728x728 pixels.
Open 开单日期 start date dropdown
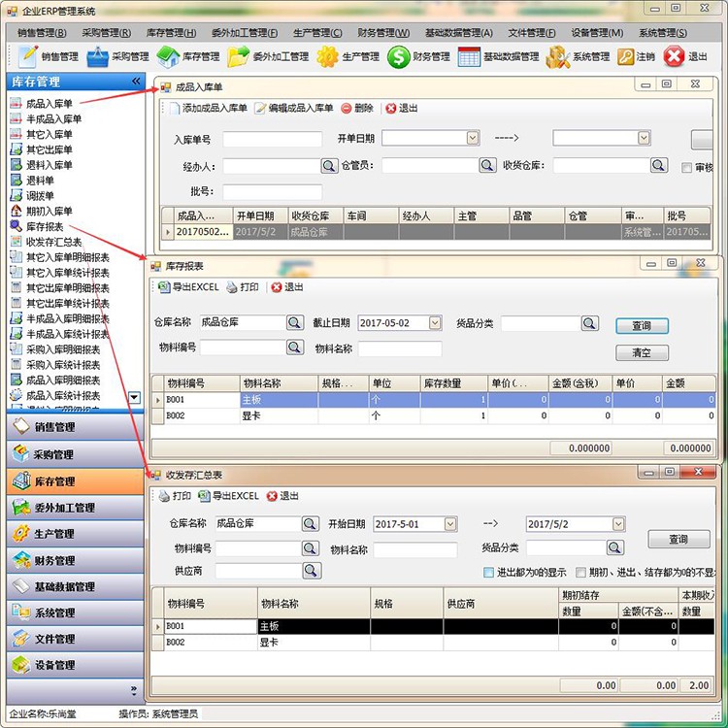pyautogui.click(x=473, y=138)
